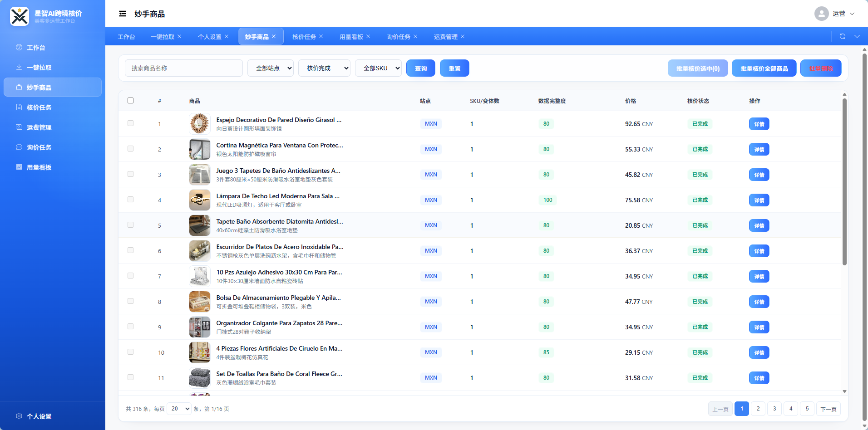Click the 个人设置 gear icon at sidebar bottom

pos(19,416)
